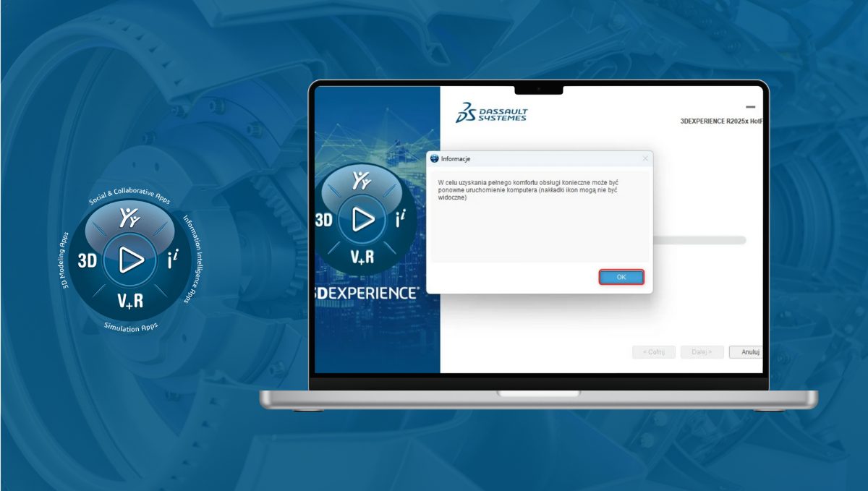Click the 3D quadrant of the installer compass
The image size is (868, 491).
[x=323, y=221]
